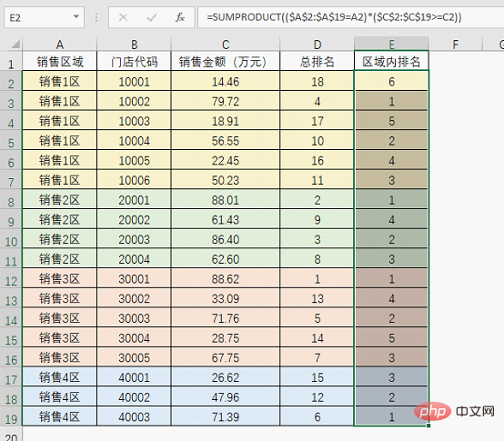Select cell with sales amount 47.96
The width and height of the screenshot is (504, 441).
point(226,397)
